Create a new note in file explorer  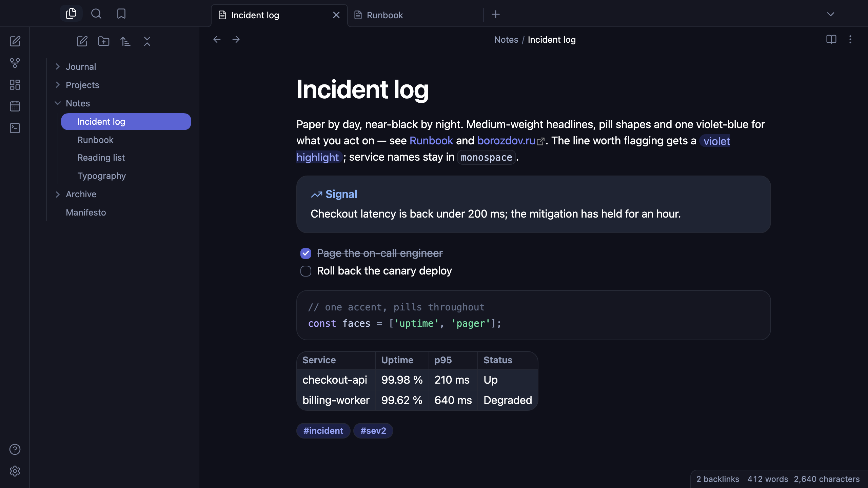tap(82, 41)
